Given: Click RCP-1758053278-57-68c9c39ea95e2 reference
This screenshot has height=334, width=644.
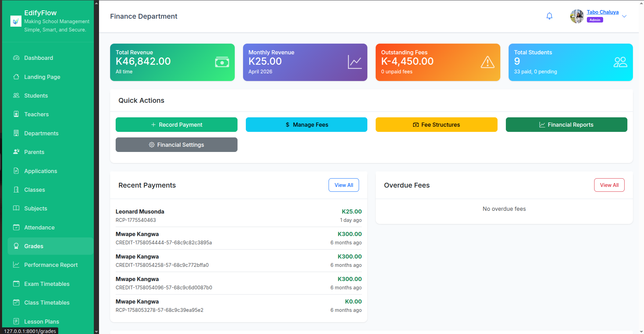Looking at the screenshot, I should click(x=159, y=310).
